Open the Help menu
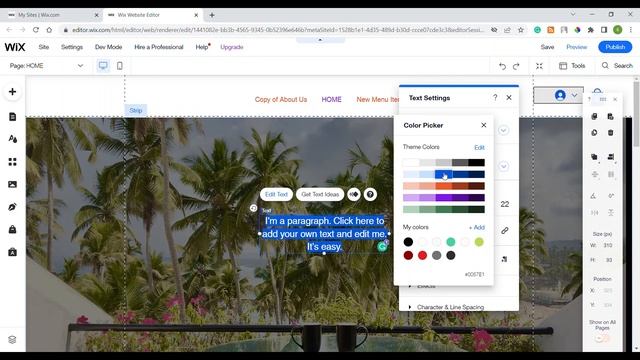The height and width of the screenshot is (360, 640). [x=202, y=47]
